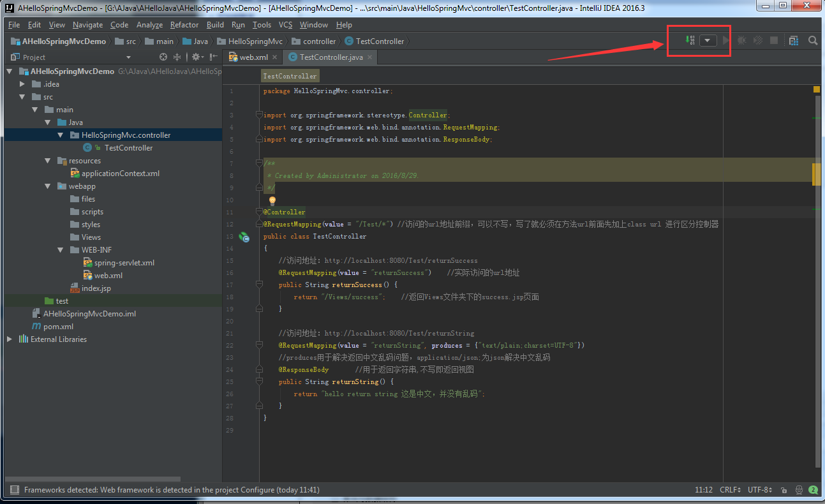This screenshot has width=825, height=504.
Task: Collapse the Java folder in tree
Action: click(x=48, y=122)
